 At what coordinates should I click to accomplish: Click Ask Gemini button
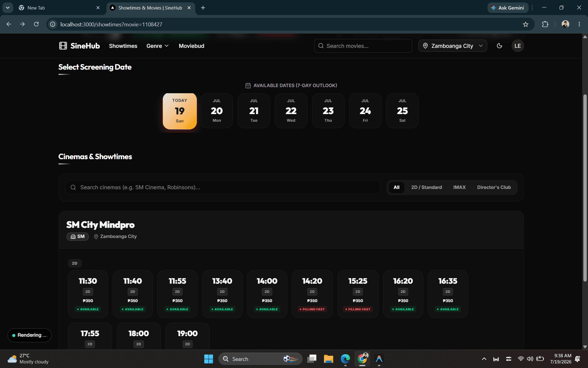pyautogui.click(x=508, y=8)
